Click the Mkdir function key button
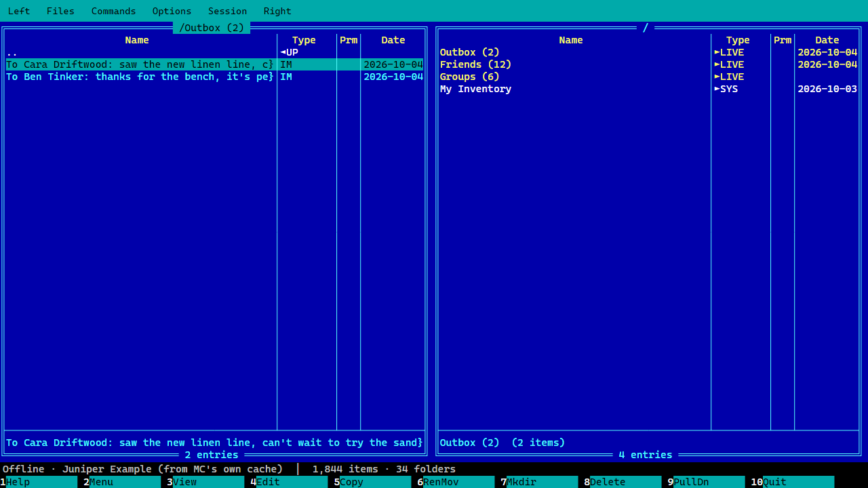The width and height of the screenshot is (868, 488). (x=539, y=482)
